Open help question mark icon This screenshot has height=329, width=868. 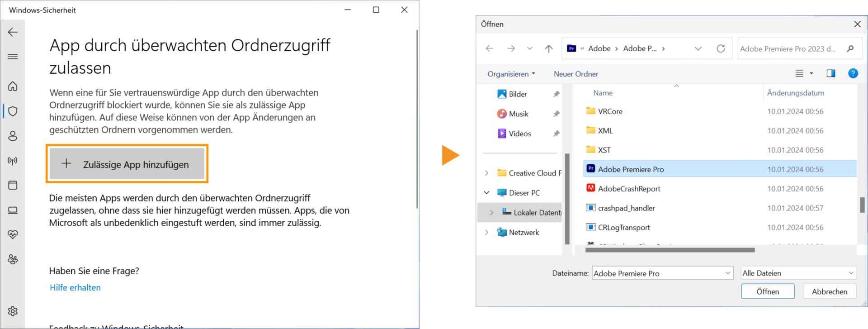[853, 73]
